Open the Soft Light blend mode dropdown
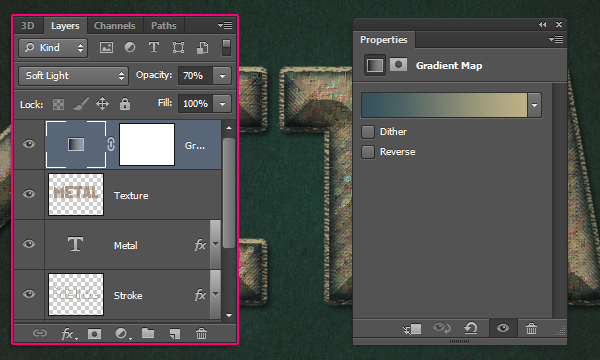The height and width of the screenshot is (360, 600). 73,76
